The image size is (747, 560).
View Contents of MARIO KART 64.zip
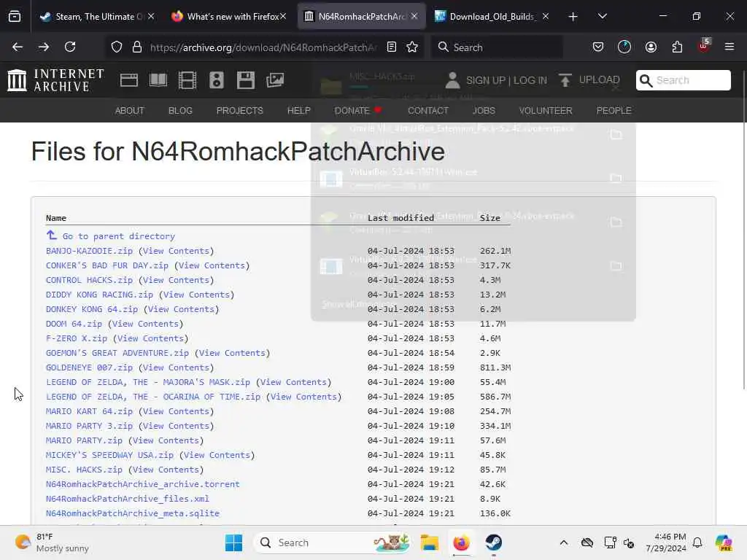176,411
